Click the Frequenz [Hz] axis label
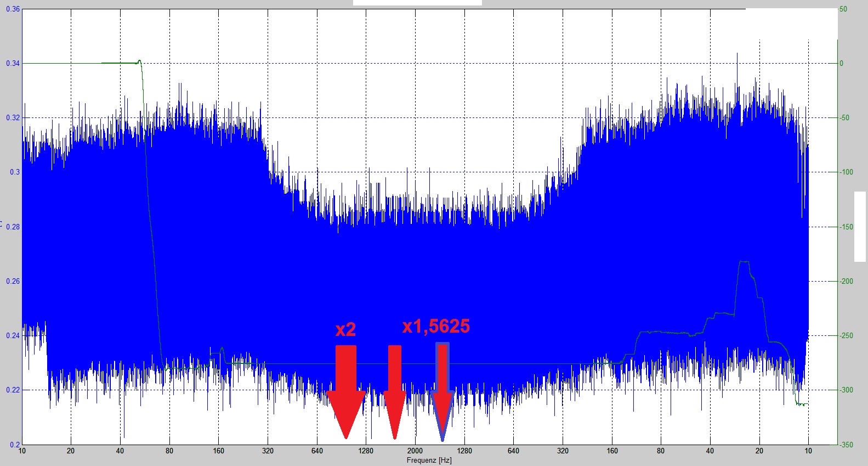868x466 pixels. click(x=429, y=460)
